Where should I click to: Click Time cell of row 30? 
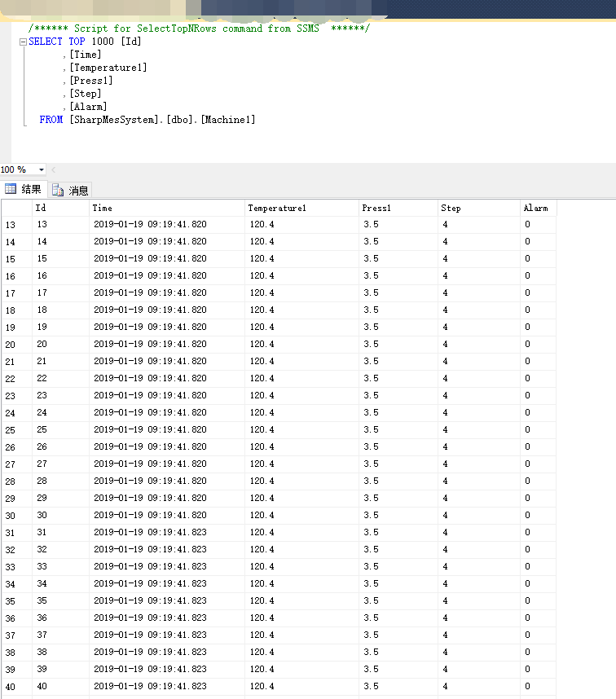click(x=167, y=516)
